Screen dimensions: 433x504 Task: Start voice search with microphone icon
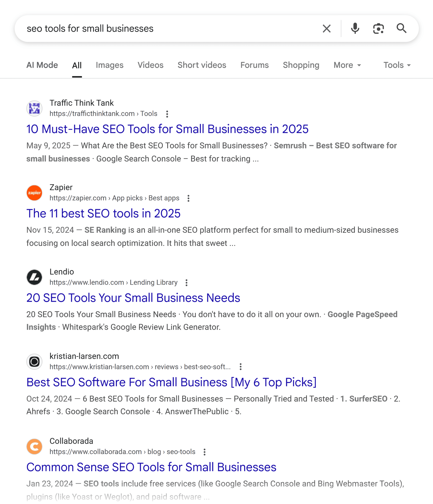tap(355, 29)
